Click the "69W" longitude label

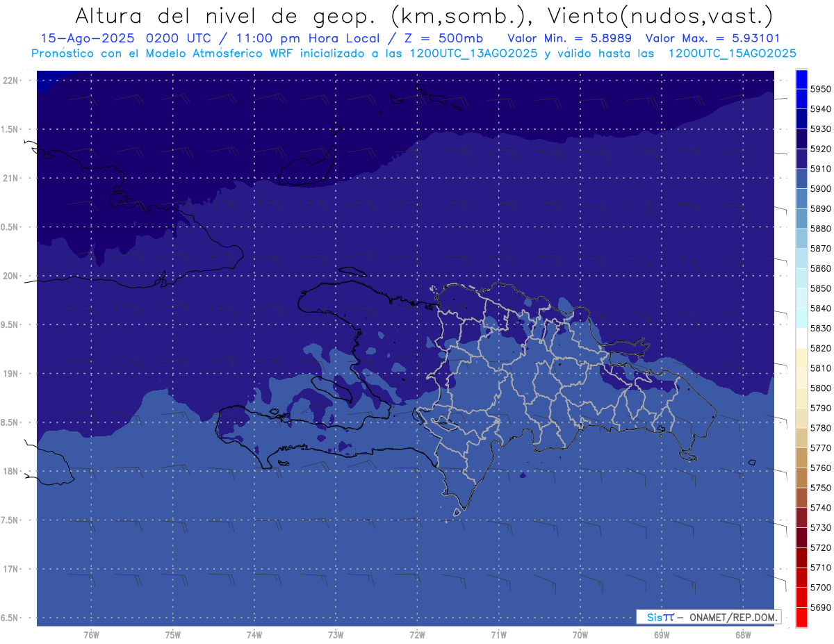pos(661,635)
